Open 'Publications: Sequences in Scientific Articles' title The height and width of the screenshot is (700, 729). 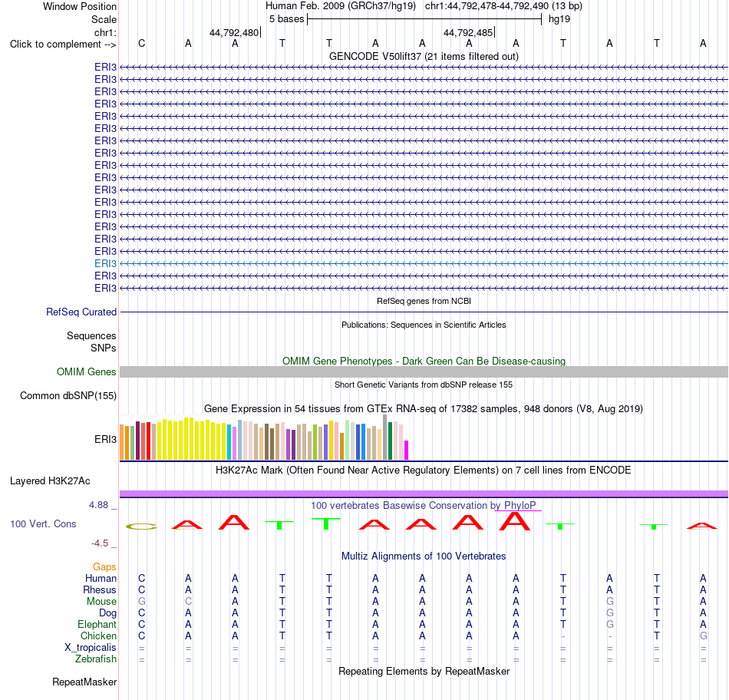point(424,325)
